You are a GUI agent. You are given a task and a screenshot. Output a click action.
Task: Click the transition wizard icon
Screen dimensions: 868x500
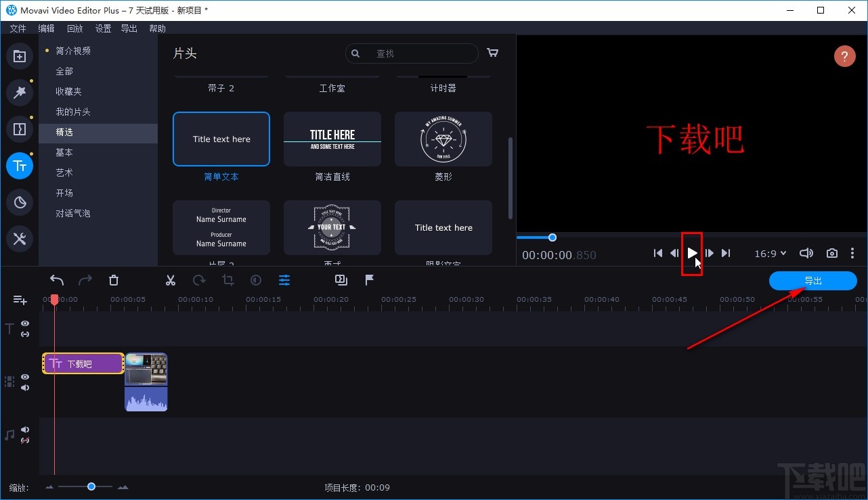[341, 280]
